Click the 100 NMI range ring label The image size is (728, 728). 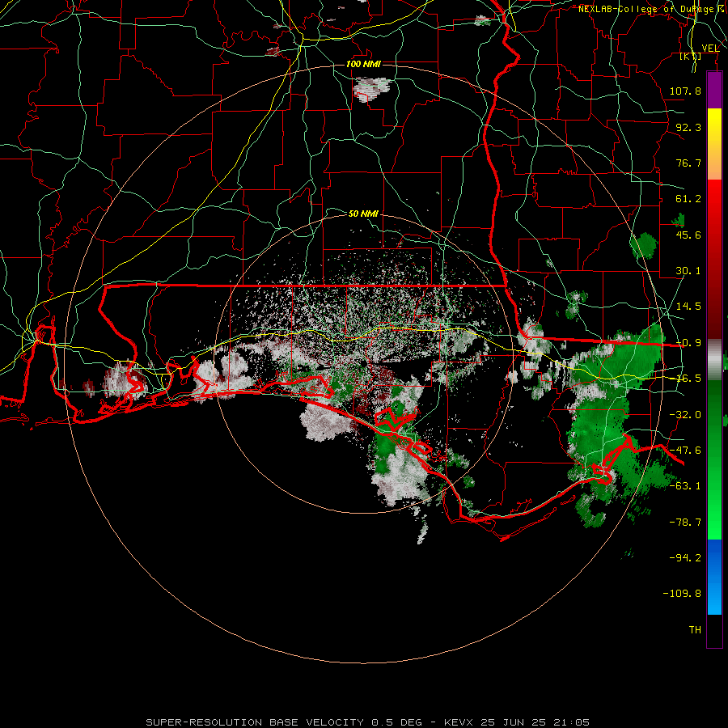[x=363, y=64]
